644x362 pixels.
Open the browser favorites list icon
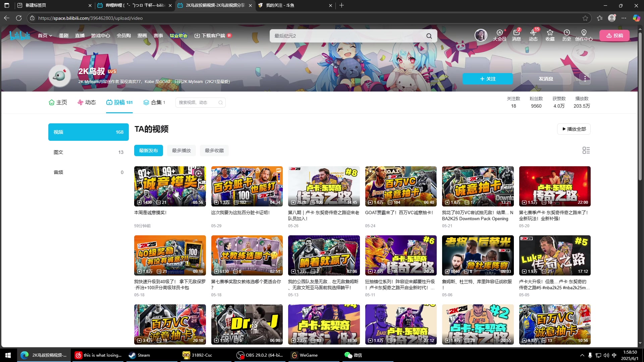tap(600, 18)
